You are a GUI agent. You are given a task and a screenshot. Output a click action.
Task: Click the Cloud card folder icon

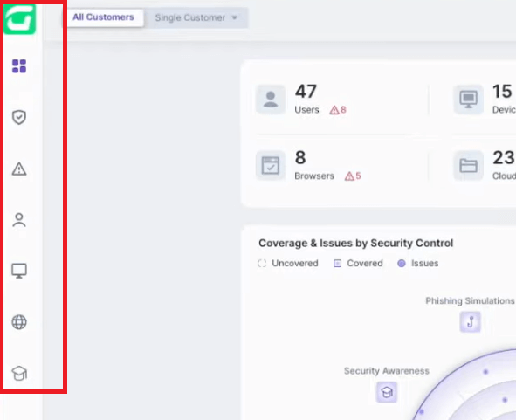(x=468, y=165)
